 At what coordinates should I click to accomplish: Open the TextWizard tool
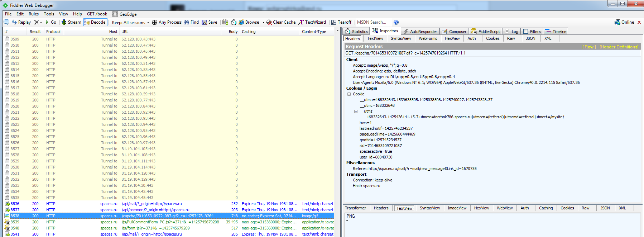coord(312,22)
